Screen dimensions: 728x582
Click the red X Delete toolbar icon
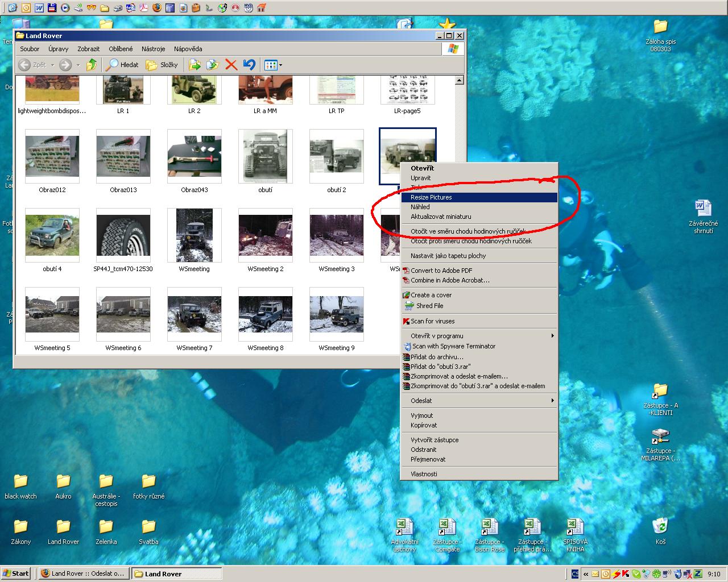[x=231, y=65]
